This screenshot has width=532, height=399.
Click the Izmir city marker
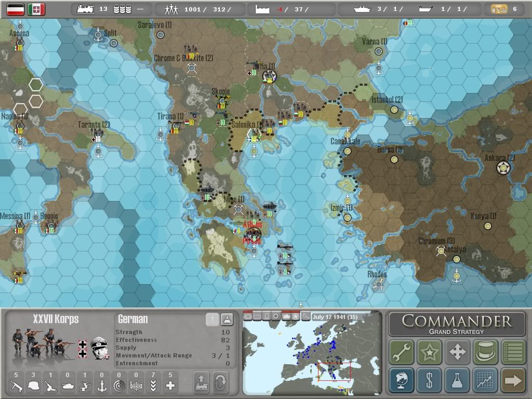[347, 218]
